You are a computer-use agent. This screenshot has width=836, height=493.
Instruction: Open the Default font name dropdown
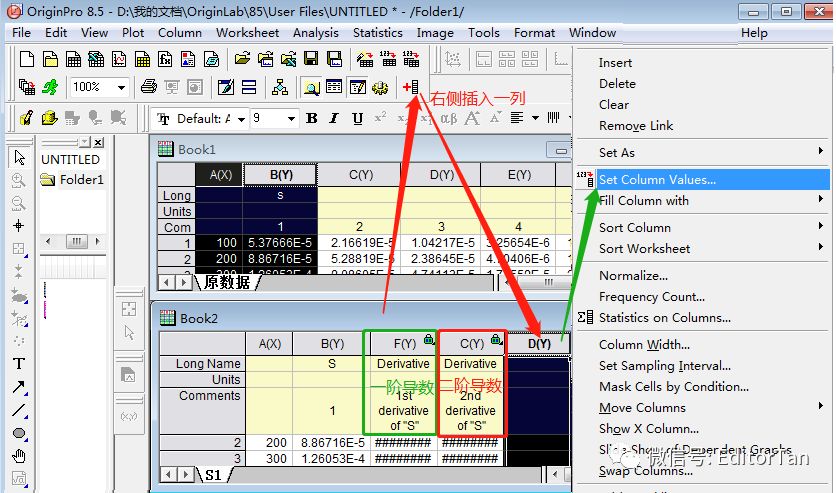pos(242,119)
